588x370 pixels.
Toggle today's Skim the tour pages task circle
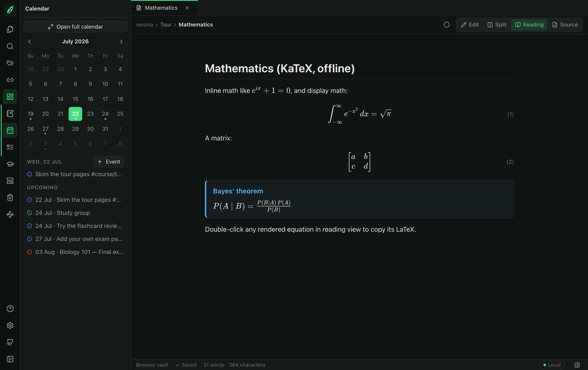coord(29,174)
